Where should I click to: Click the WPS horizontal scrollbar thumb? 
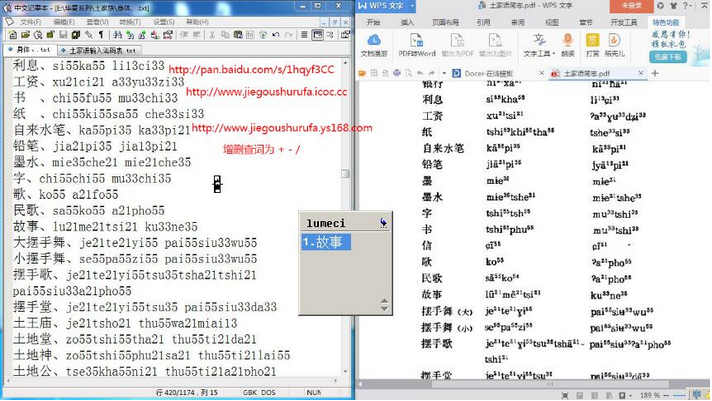pyautogui.click(x=550, y=384)
